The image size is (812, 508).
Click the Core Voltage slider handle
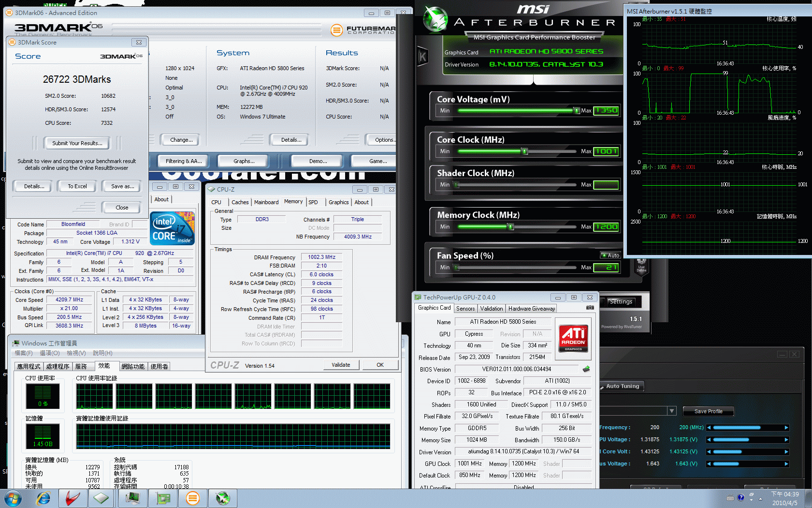pyautogui.click(x=576, y=111)
